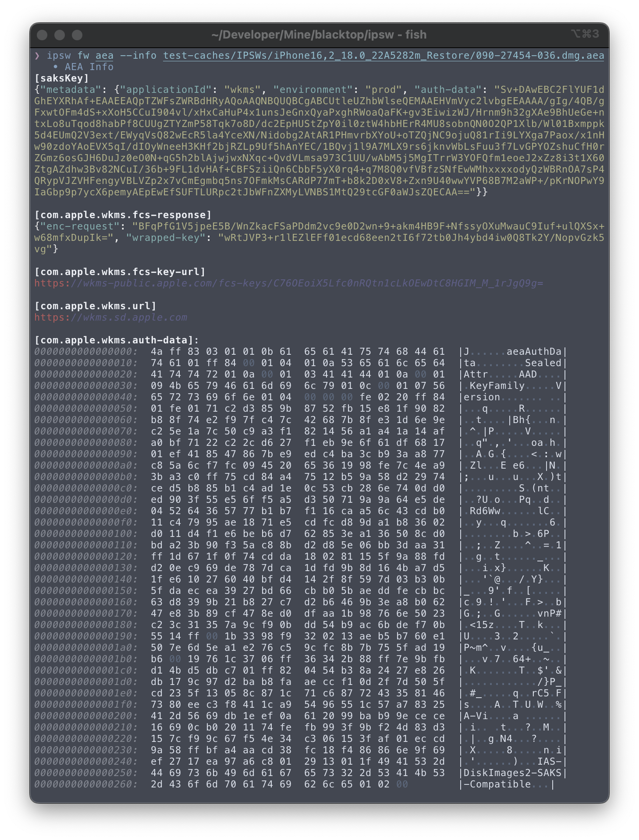Click ASCII column text '<15z'
Screen dimensions: 639x840
[x=482, y=625]
